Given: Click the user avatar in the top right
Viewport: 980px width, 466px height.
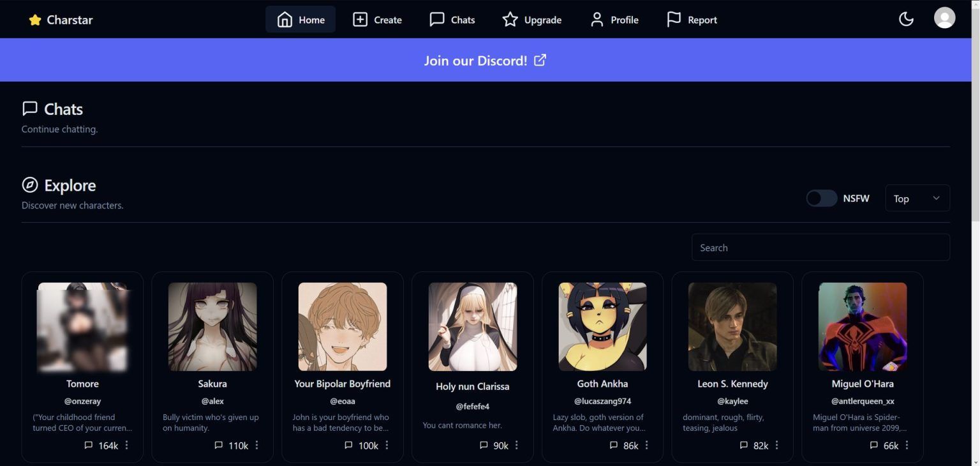Looking at the screenshot, I should point(944,18).
